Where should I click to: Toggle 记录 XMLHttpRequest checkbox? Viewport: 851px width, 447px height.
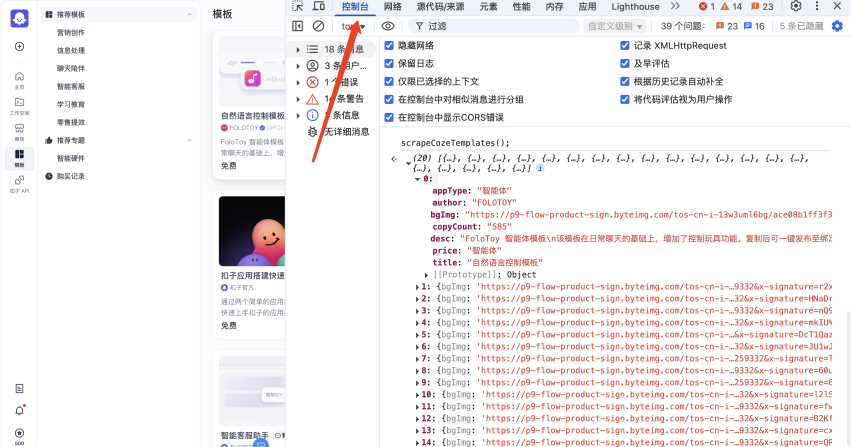coord(625,46)
